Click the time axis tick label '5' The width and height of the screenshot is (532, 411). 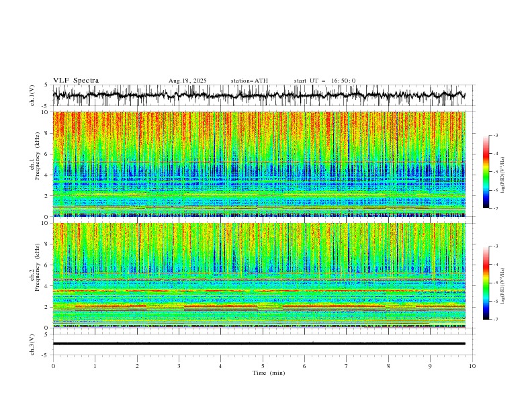click(x=263, y=366)
